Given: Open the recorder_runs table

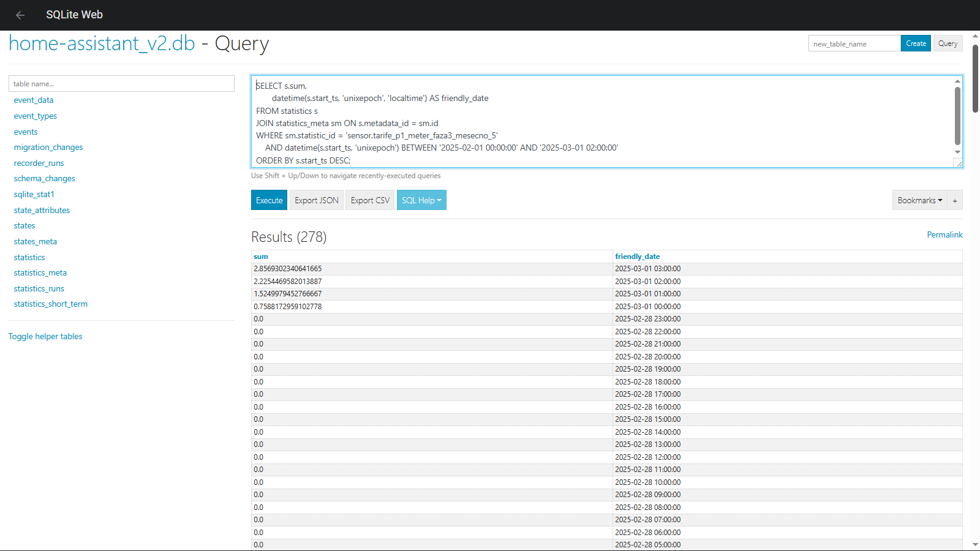Looking at the screenshot, I should (39, 163).
